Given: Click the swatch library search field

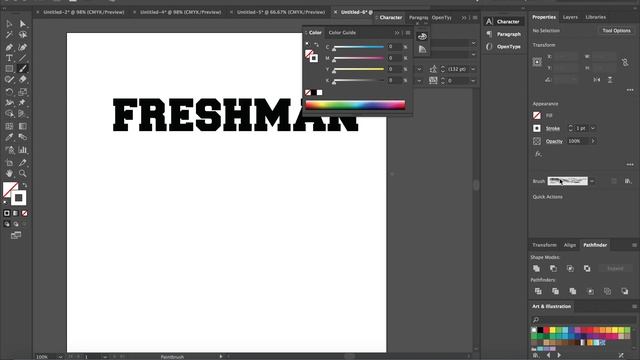Looking at the screenshot, I should click(x=584, y=320).
